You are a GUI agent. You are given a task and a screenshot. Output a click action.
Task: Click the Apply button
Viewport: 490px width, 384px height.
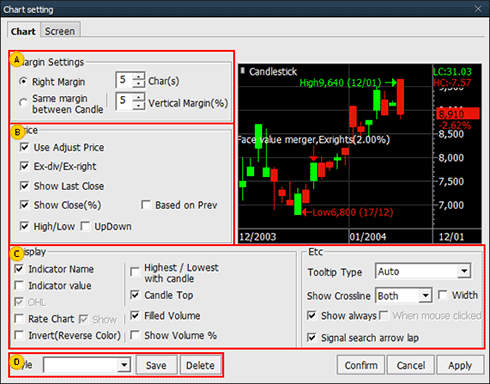pos(460,365)
